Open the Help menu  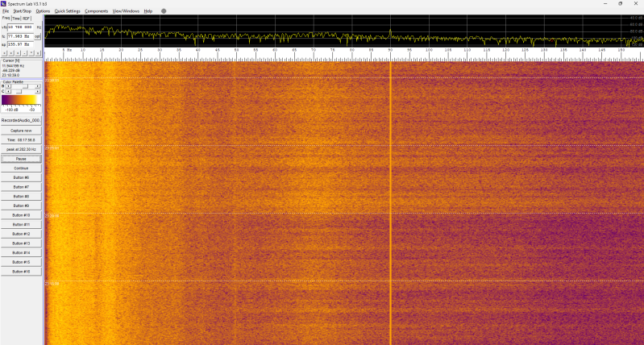coord(147,11)
